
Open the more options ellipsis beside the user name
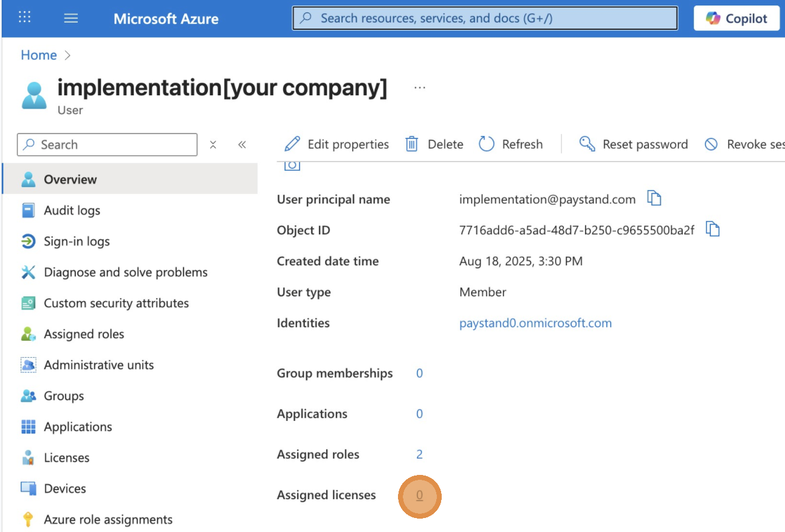pyautogui.click(x=420, y=88)
